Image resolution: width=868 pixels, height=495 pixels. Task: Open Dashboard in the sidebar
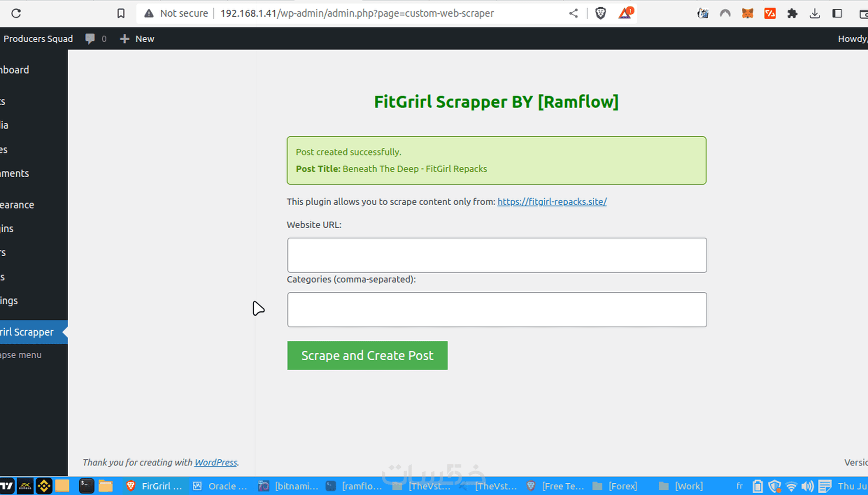(15, 70)
